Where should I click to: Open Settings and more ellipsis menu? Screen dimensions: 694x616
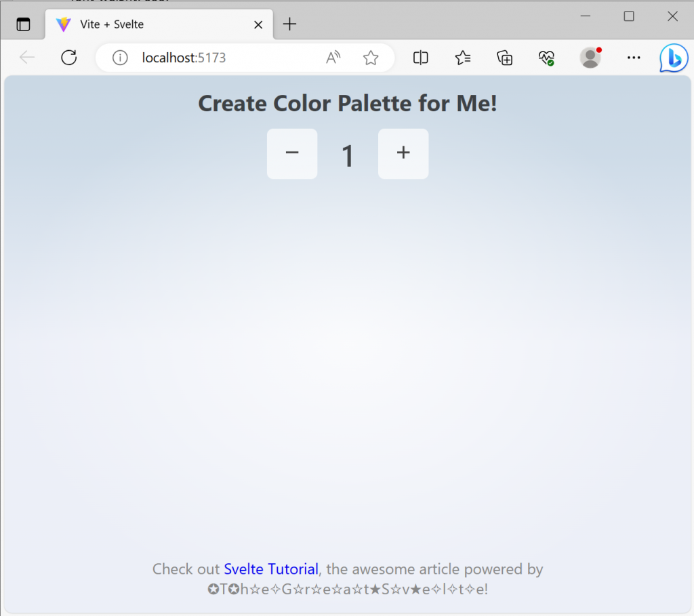pos(634,58)
